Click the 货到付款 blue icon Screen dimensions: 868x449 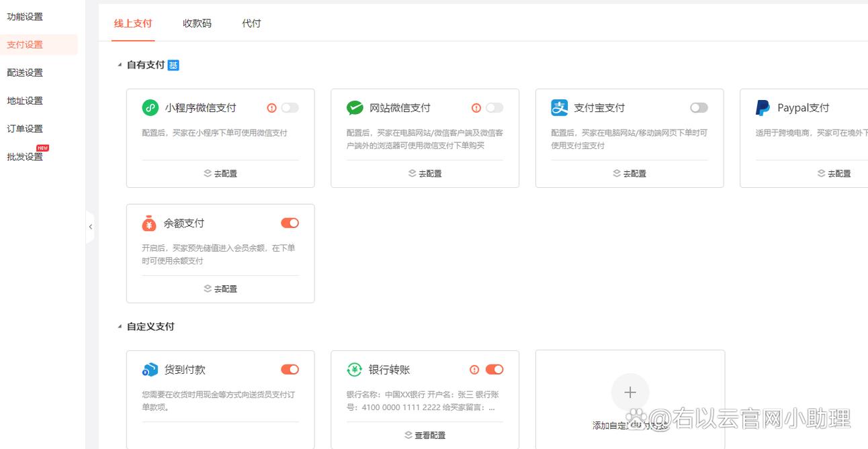pyautogui.click(x=149, y=369)
